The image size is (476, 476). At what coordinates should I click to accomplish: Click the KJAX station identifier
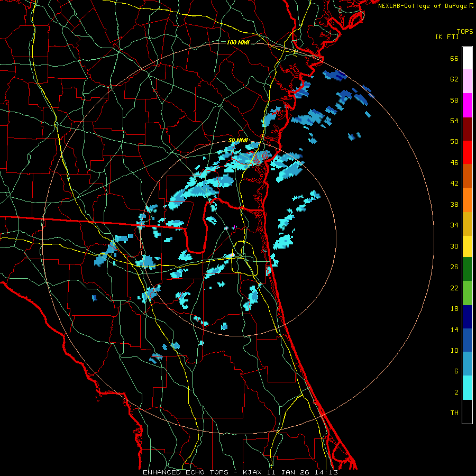[252, 472]
